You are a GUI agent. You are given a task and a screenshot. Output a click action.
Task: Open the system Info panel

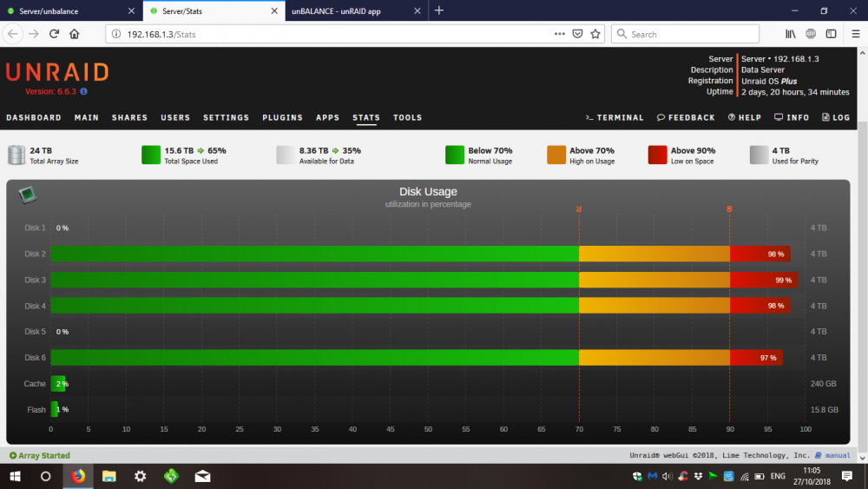[x=792, y=117]
